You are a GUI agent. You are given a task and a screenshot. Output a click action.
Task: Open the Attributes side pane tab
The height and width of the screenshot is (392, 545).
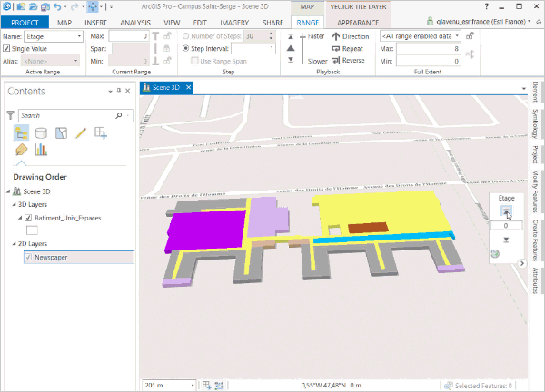coord(535,281)
